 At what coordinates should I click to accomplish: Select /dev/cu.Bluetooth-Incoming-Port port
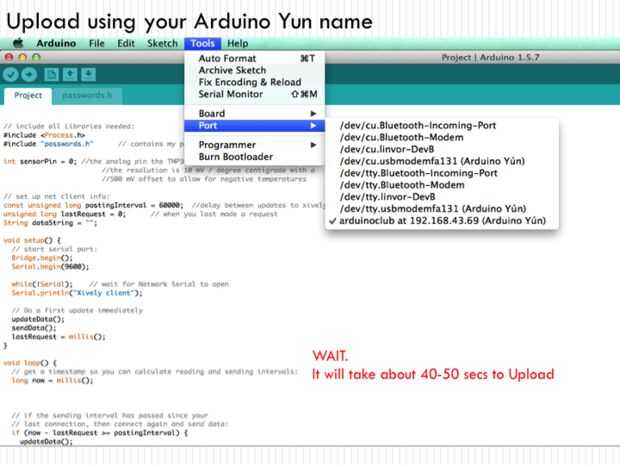pos(442,125)
